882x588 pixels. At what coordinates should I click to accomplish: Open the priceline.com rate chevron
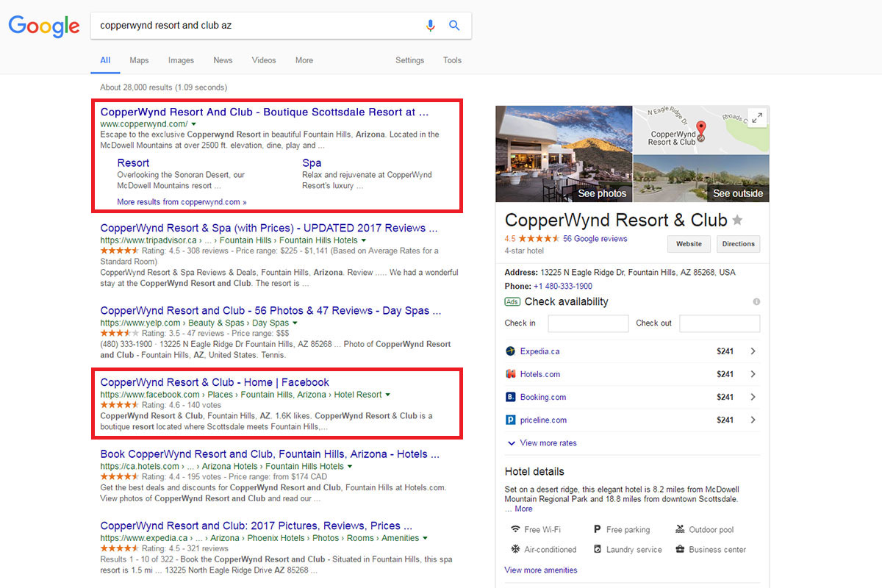(x=753, y=420)
